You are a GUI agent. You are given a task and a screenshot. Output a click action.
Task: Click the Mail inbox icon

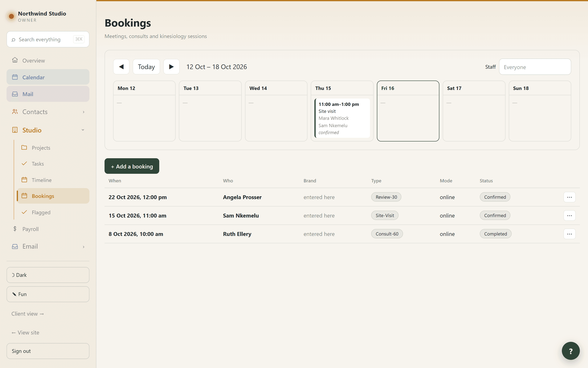pyautogui.click(x=15, y=94)
